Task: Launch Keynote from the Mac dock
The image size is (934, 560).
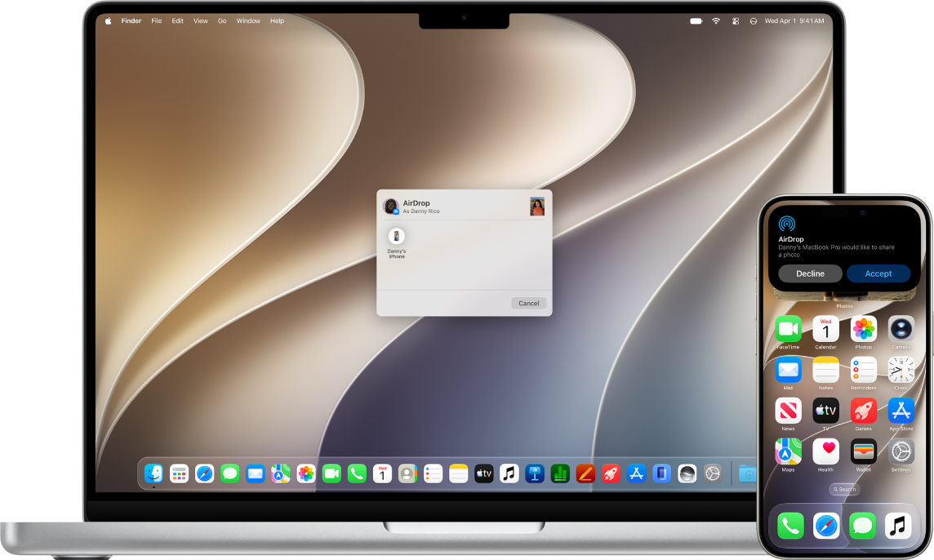Action: coord(535,473)
